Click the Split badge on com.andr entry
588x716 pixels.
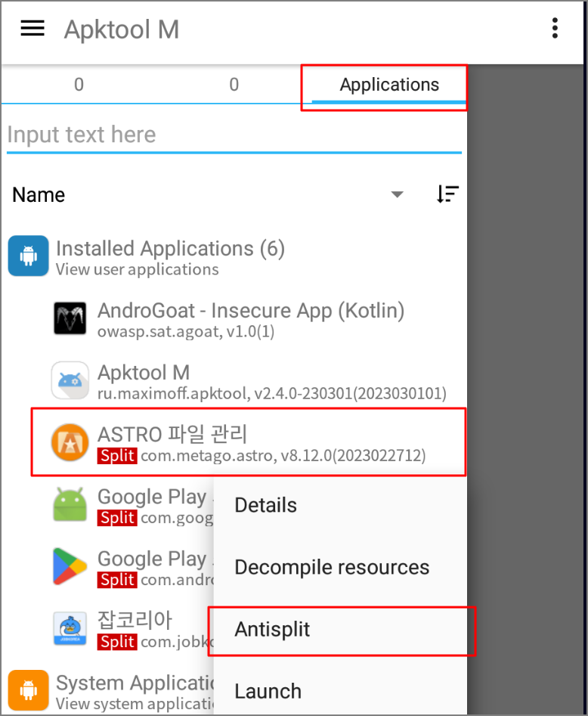(x=117, y=580)
